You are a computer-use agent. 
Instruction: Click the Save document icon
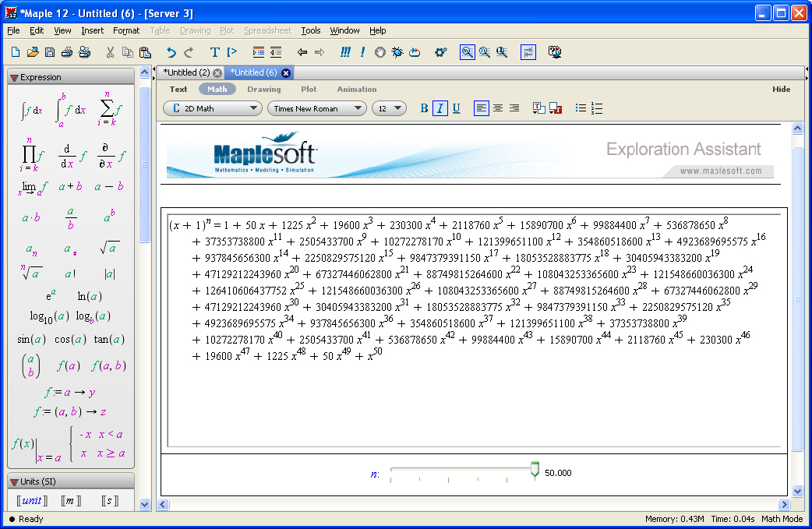(x=50, y=52)
